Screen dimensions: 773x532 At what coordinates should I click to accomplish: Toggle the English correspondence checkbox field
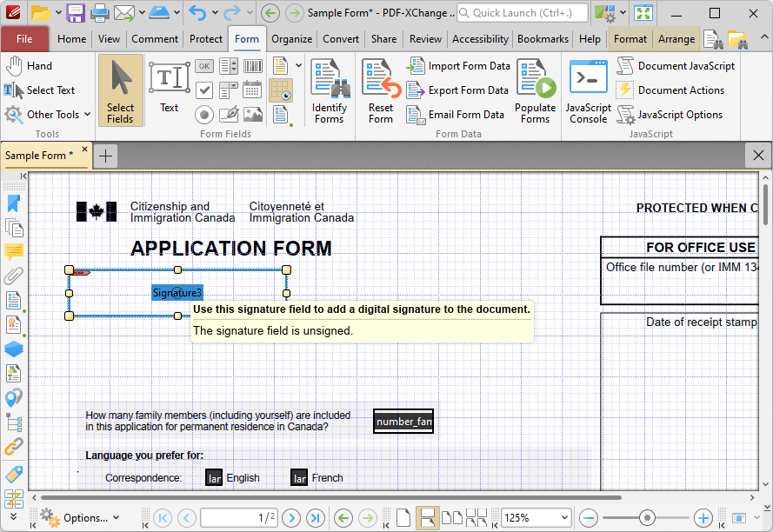pos(214,477)
